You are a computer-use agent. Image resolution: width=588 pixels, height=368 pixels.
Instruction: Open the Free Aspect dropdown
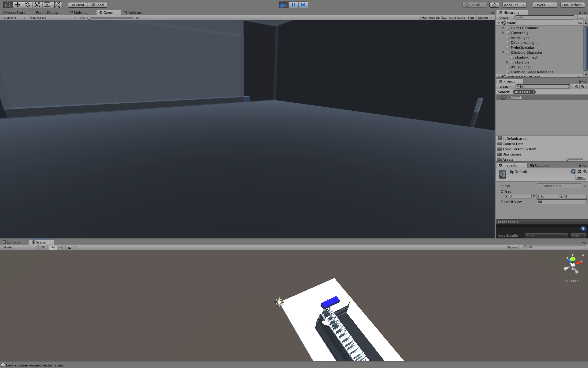[x=52, y=18]
